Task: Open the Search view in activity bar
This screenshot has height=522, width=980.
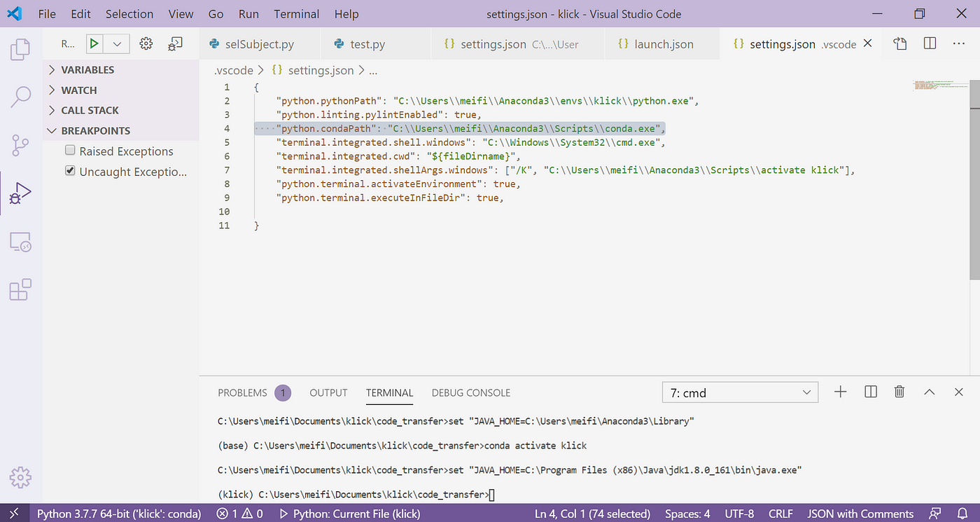Action: 20,97
